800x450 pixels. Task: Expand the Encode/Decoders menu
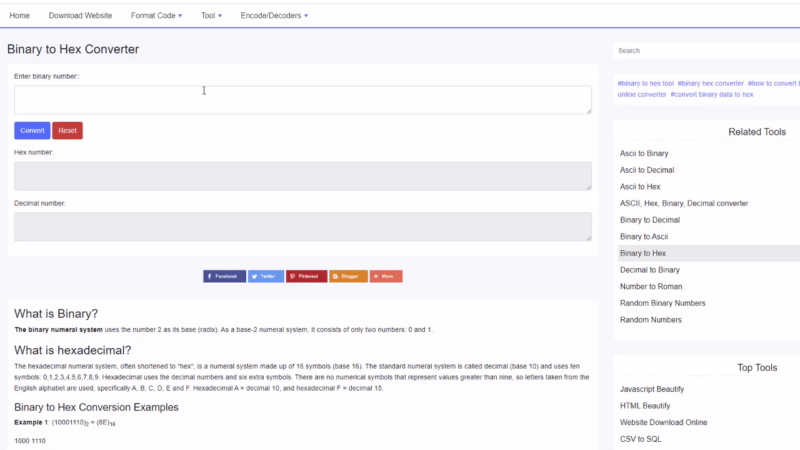click(274, 16)
